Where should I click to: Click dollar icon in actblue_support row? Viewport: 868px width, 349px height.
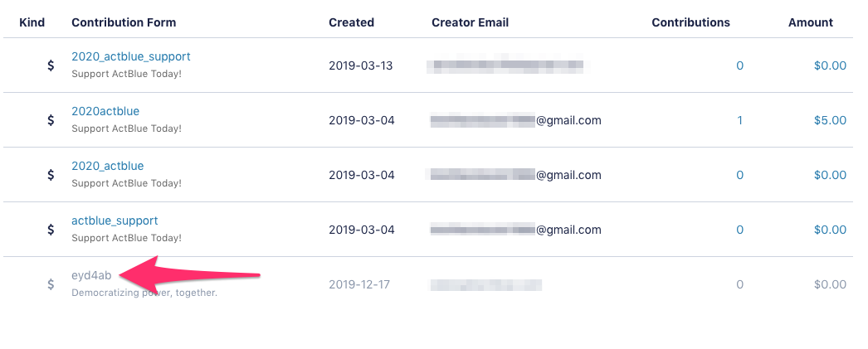[x=51, y=230]
